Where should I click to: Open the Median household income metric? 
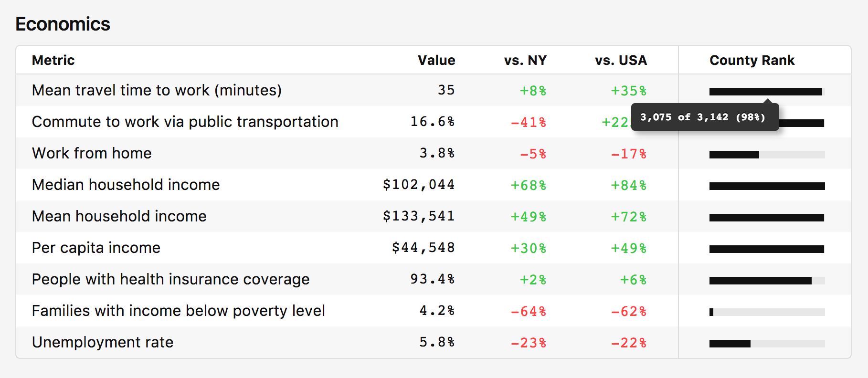click(126, 185)
